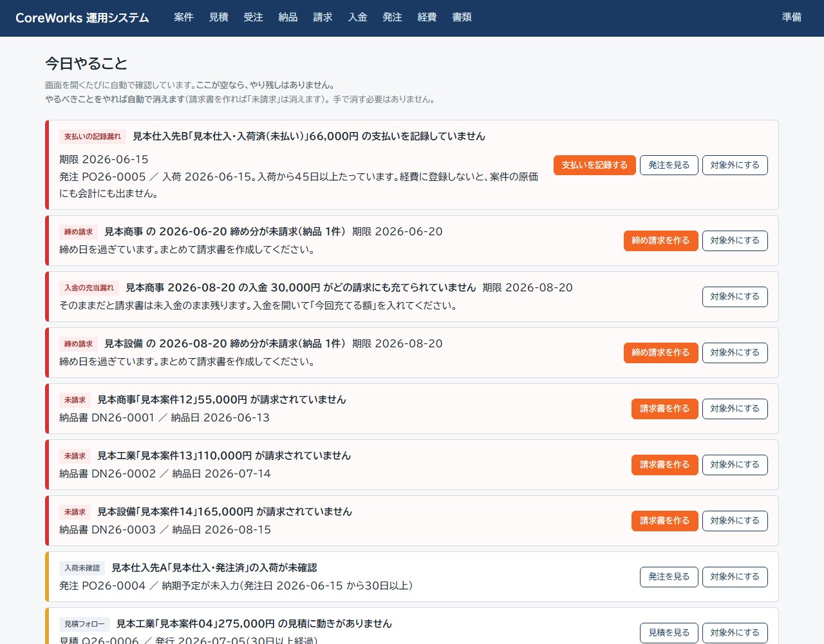
Task: Click the 今日やること heading
Action: click(x=86, y=64)
